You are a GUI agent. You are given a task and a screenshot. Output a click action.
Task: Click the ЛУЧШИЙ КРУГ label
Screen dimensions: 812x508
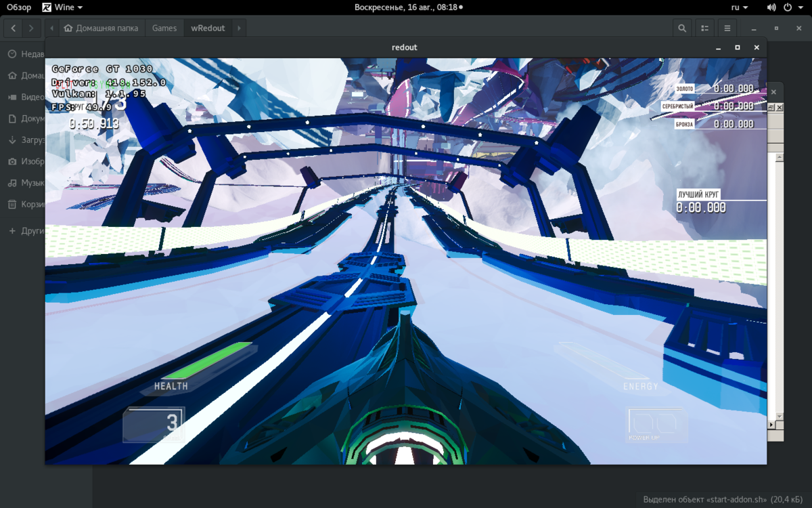click(x=698, y=194)
